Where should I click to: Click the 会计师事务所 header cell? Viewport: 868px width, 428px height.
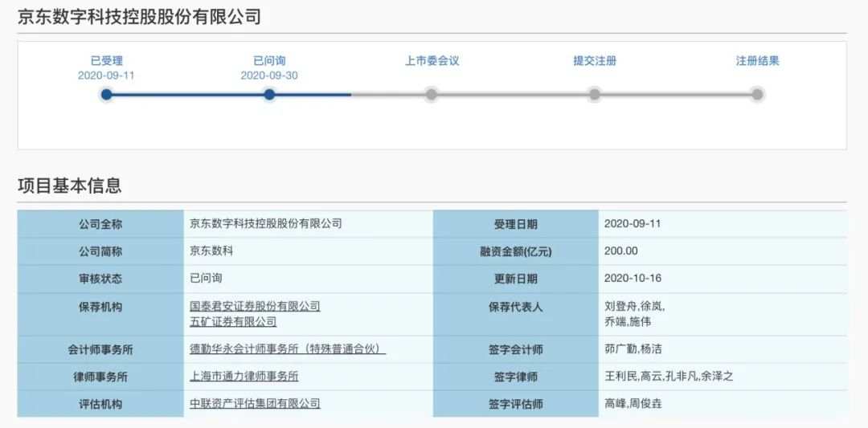tap(100, 349)
